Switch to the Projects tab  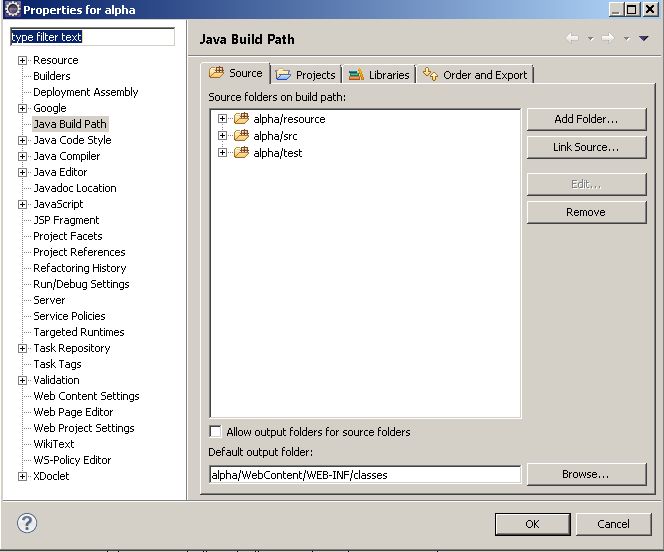coord(306,75)
